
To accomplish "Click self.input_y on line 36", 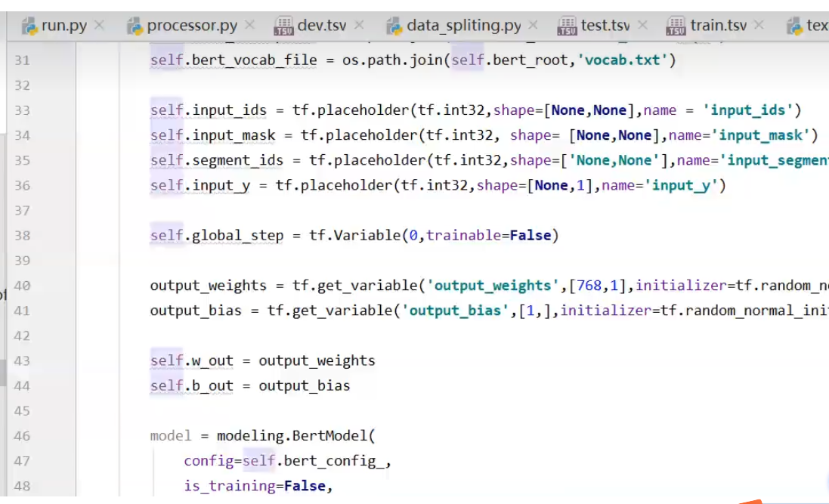I will click(x=200, y=185).
